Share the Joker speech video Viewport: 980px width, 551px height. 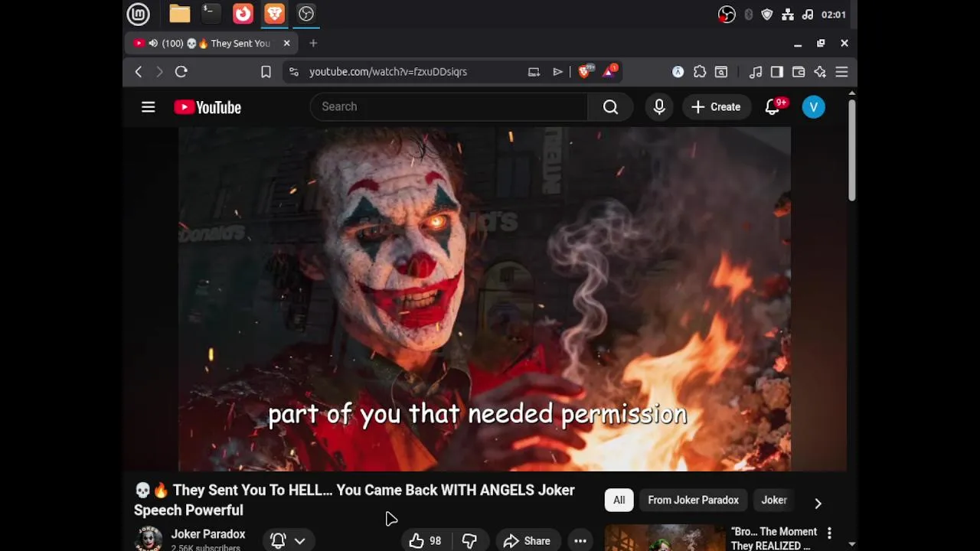click(x=527, y=541)
